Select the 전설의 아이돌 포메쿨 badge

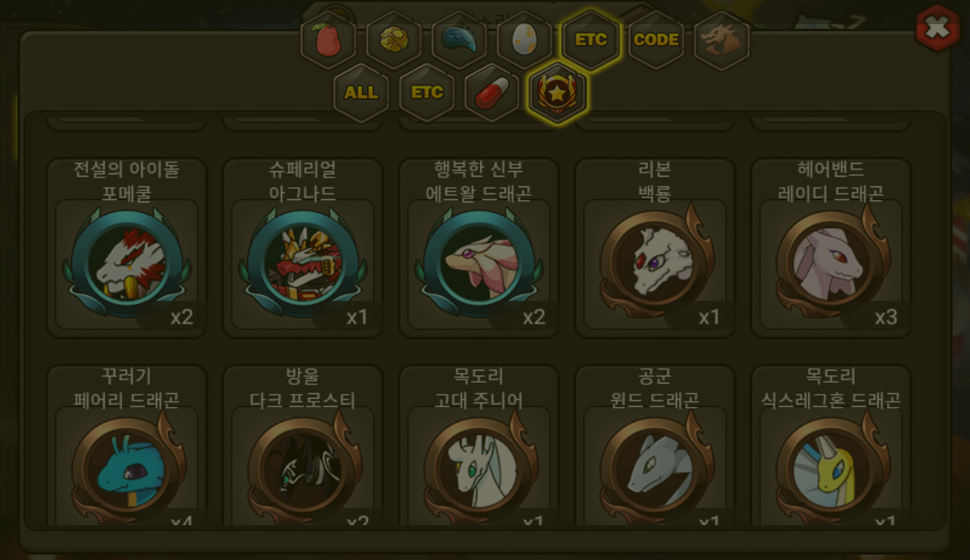point(127,248)
